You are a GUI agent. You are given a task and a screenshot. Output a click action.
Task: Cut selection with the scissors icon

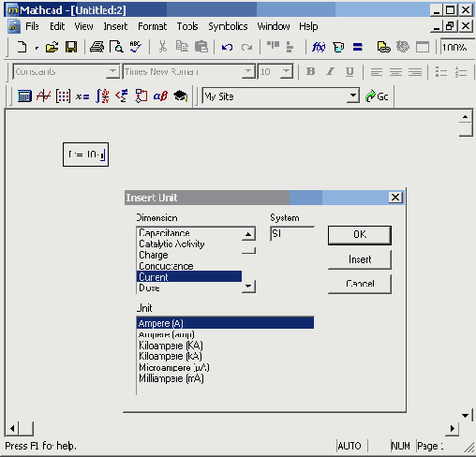tap(162, 47)
